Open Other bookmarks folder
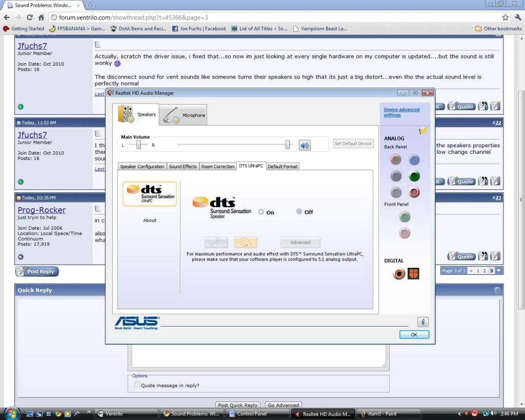525x420 pixels. [498, 29]
